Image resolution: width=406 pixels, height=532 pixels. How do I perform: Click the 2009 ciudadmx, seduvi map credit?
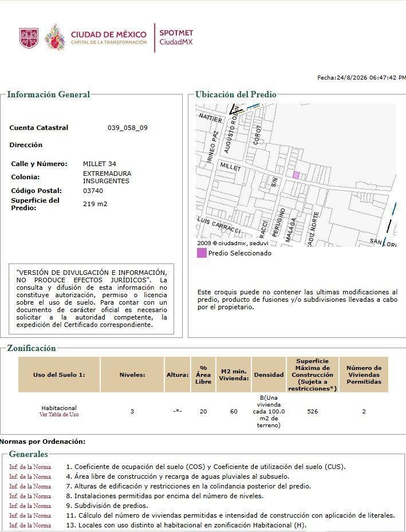coord(232,243)
